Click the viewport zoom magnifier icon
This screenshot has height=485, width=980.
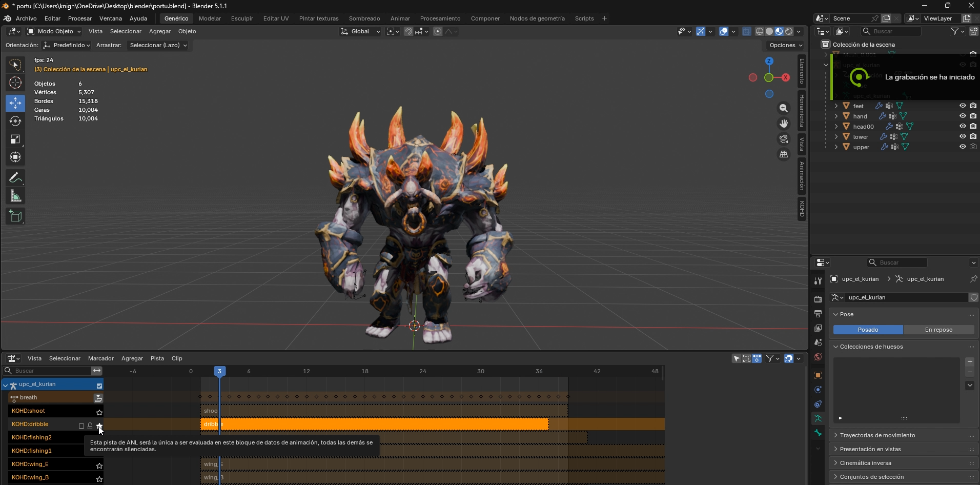(x=784, y=108)
